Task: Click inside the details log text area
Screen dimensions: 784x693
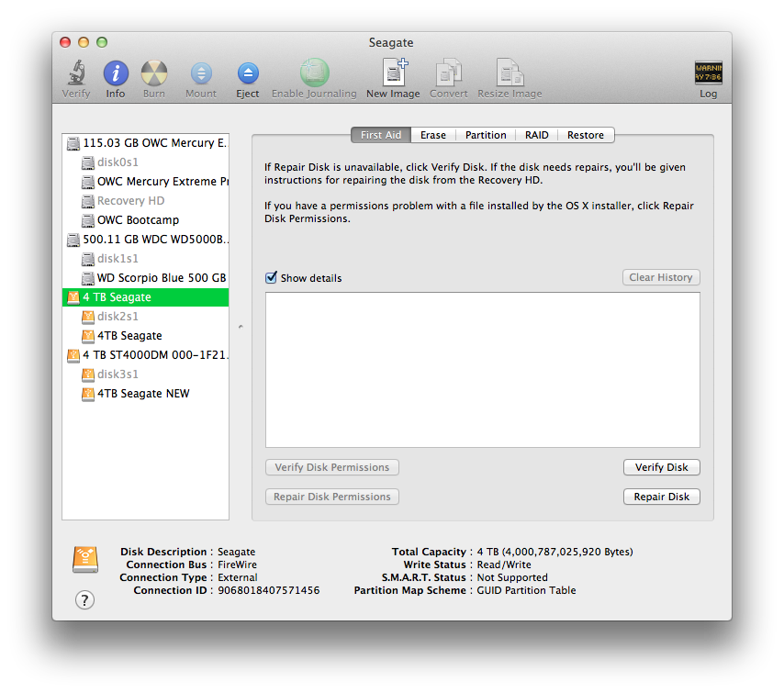Action: (x=483, y=370)
